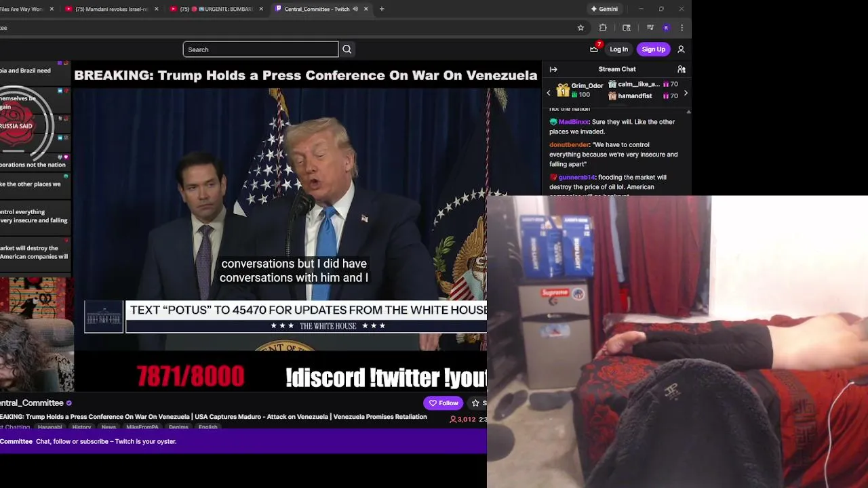Image resolution: width=868 pixels, height=488 pixels.
Task: Open the user account menu icon
Action: 681,49
